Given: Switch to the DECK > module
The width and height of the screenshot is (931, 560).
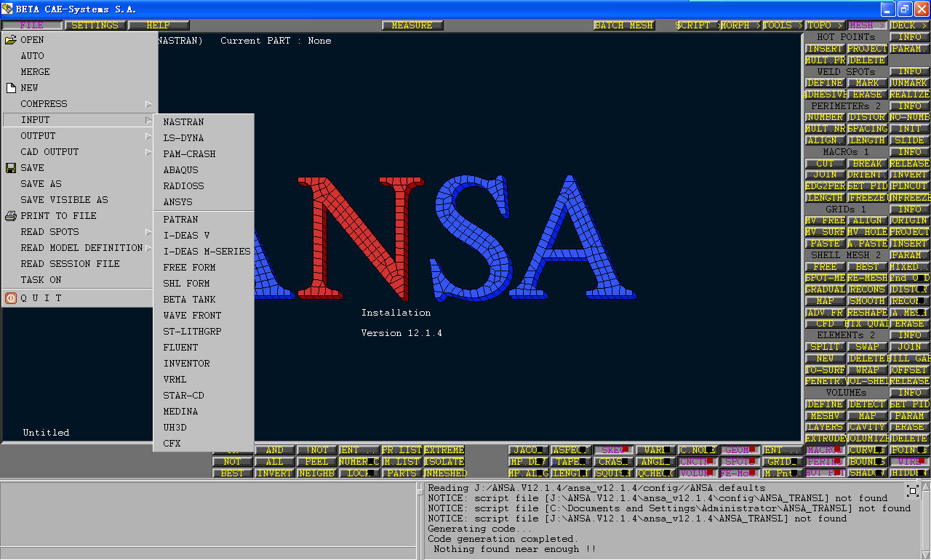Looking at the screenshot, I should click(909, 25).
